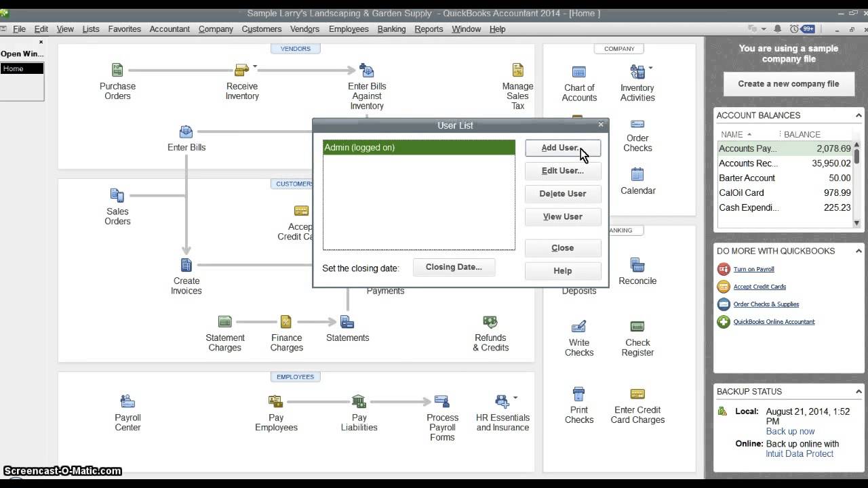Click the Edit User button
Image resolution: width=868 pixels, height=488 pixels.
point(563,171)
